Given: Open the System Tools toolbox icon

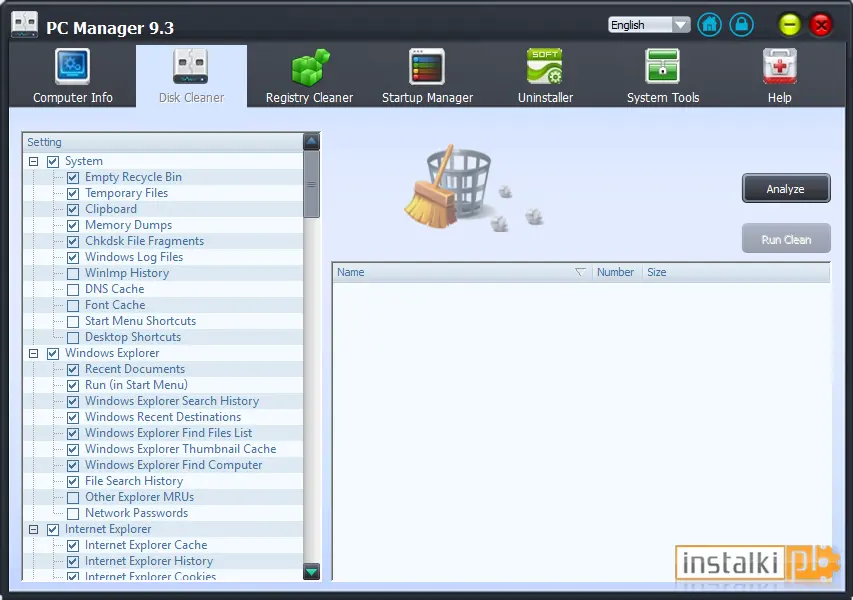Looking at the screenshot, I should (x=663, y=66).
